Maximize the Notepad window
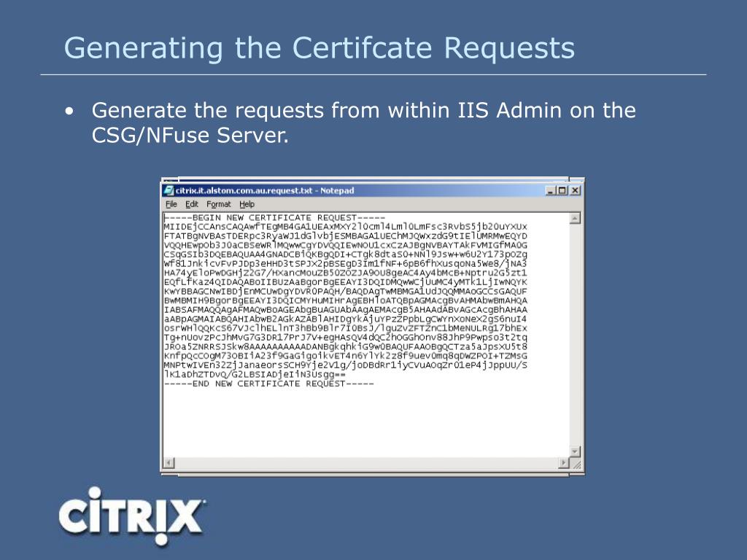This screenshot has height=560, width=747. [x=562, y=190]
